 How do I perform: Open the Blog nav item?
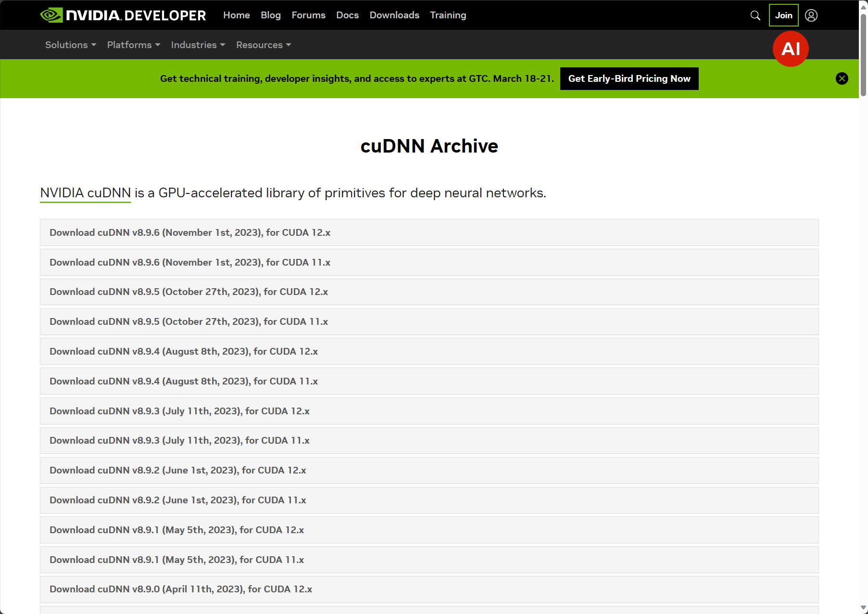(x=271, y=15)
